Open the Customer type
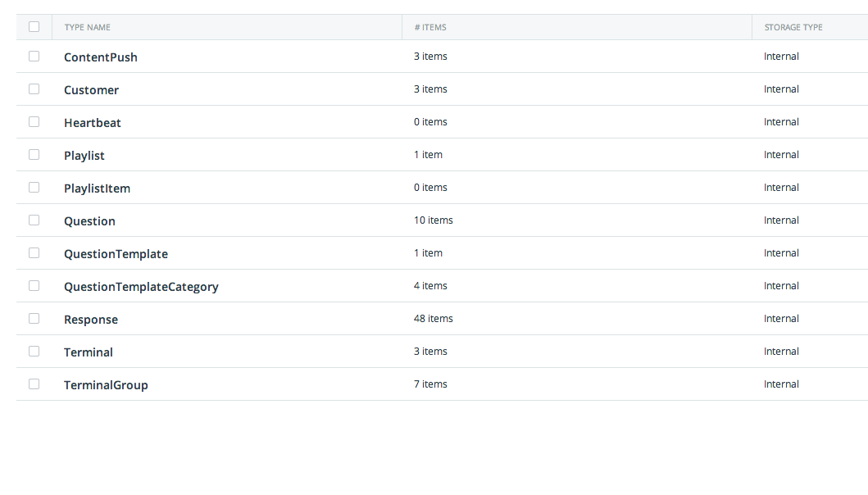The image size is (868, 495). pos(91,89)
